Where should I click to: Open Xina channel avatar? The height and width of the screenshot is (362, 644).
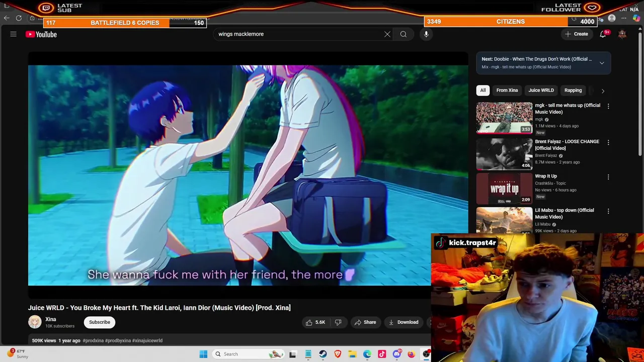(35, 322)
